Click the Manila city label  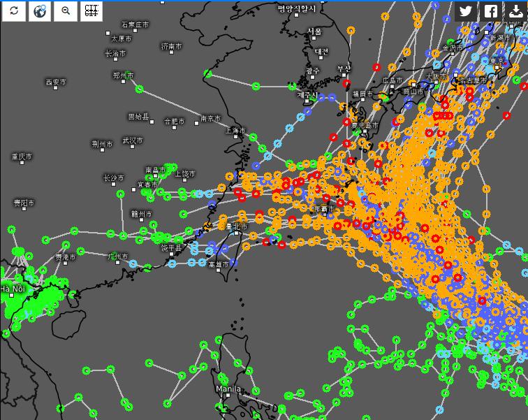[228, 389]
